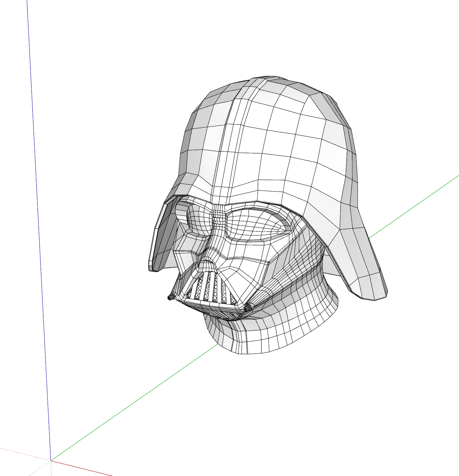Click the mouth grille of the mask

211,289
